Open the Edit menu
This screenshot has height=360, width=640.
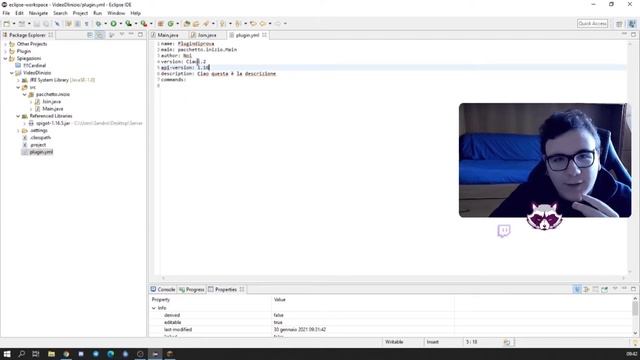point(19,13)
